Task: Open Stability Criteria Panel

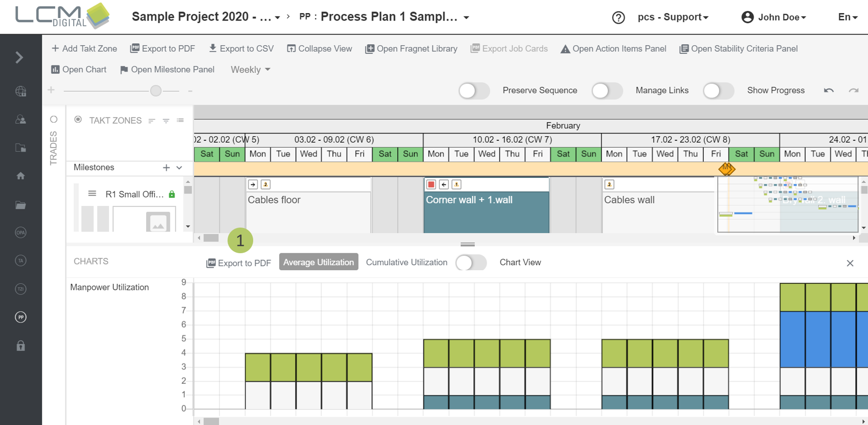Action: pyautogui.click(x=738, y=49)
